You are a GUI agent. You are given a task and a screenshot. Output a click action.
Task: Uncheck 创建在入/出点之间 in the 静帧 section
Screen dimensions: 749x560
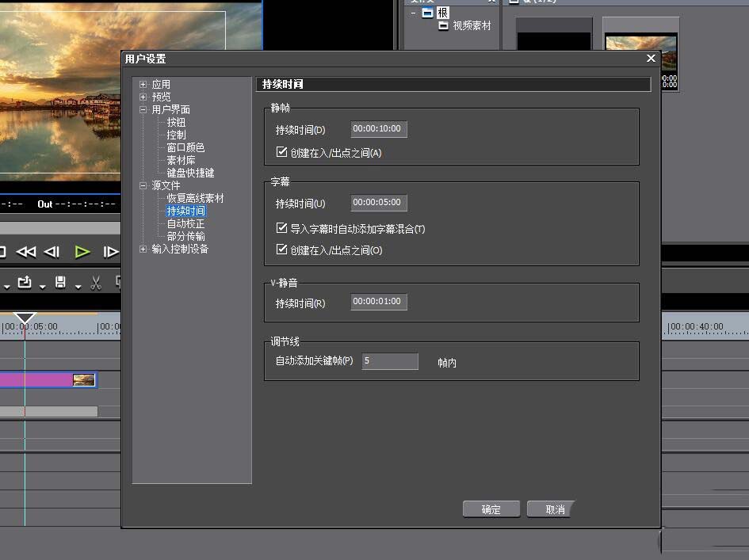pyautogui.click(x=281, y=150)
